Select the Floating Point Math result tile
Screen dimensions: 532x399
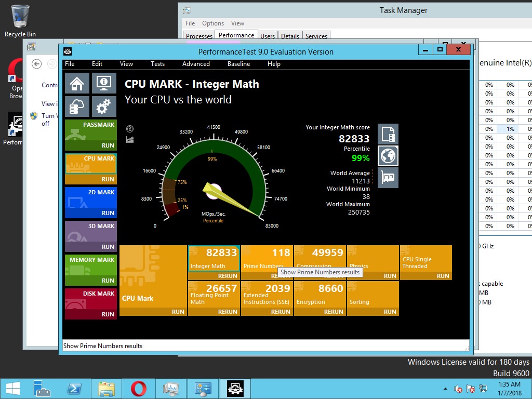pyautogui.click(x=214, y=295)
